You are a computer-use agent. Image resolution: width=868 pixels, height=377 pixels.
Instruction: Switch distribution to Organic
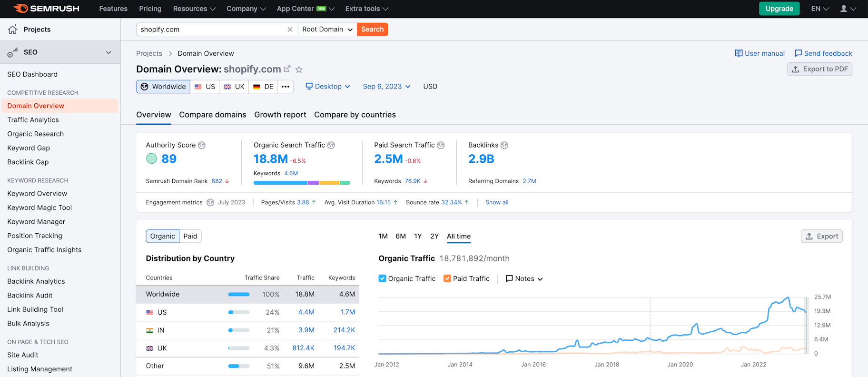click(163, 236)
